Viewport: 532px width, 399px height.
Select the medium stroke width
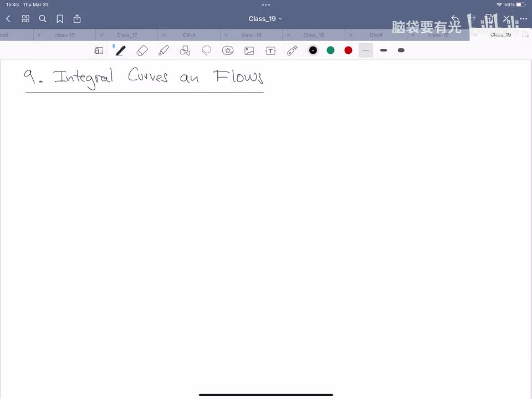point(383,50)
